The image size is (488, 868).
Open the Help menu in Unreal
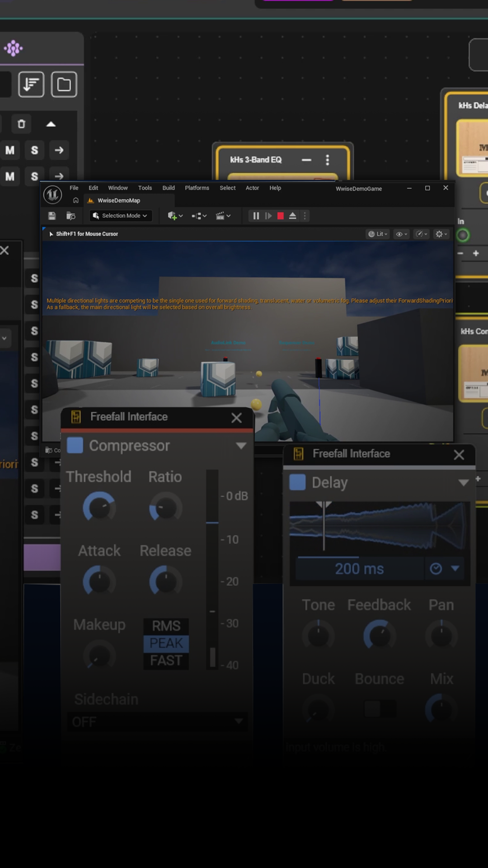tap(275, 188)
